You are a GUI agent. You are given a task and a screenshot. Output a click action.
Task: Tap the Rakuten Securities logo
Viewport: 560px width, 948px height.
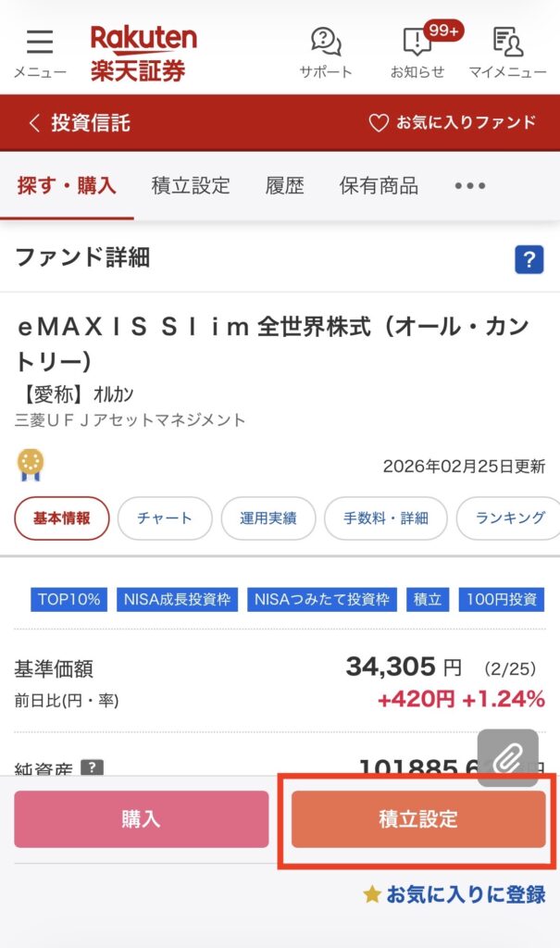tap(143, 52)
